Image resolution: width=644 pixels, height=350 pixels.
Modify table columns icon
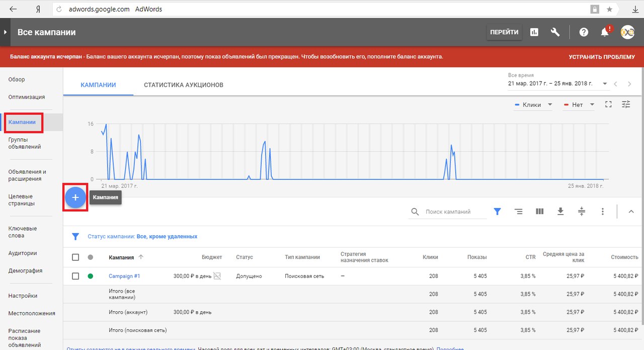point(539,212)
